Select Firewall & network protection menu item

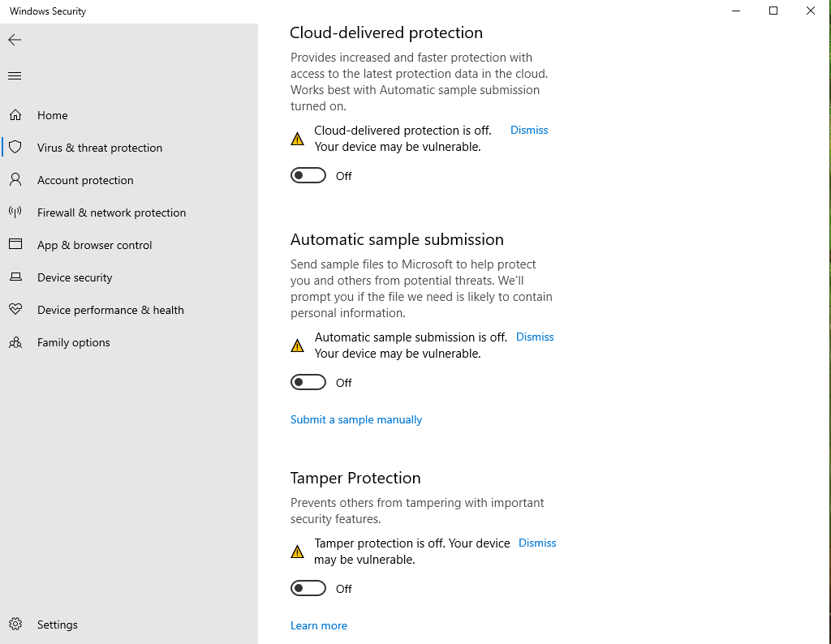[111, 213]
